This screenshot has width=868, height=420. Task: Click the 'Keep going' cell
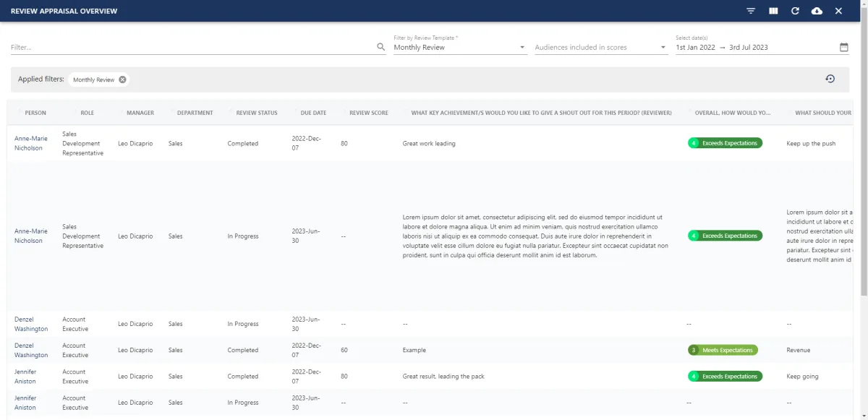pos(803,376)
